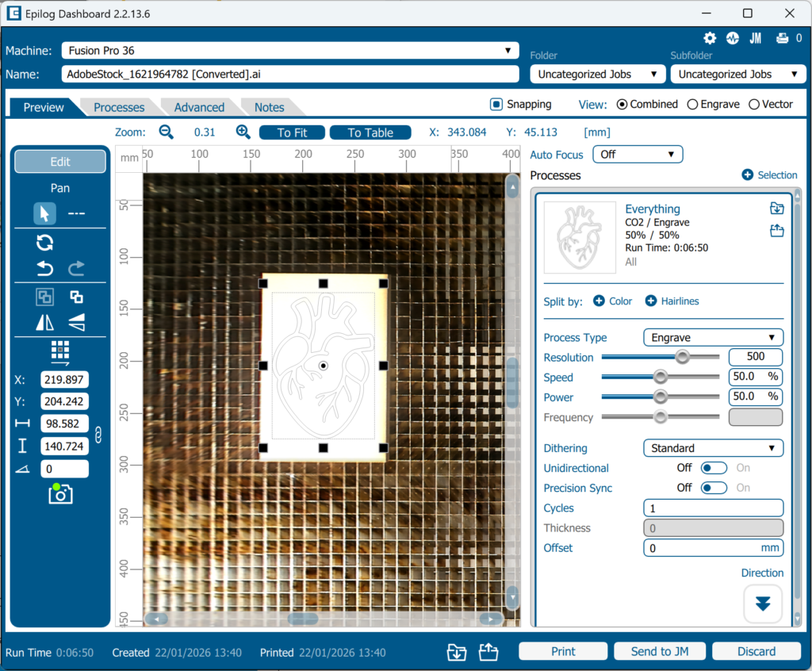Click the Speed slider handle
The height and width of the screenshot is (671, 812).
[x=661, y=377]
